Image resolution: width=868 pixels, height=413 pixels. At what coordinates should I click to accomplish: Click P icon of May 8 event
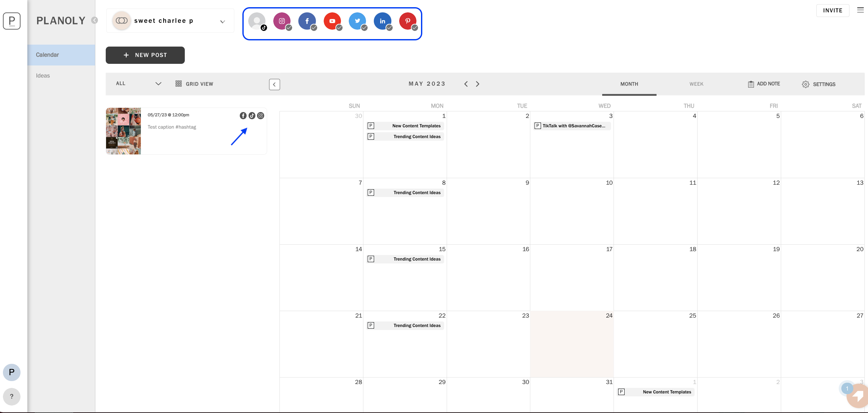coord(371,193)
